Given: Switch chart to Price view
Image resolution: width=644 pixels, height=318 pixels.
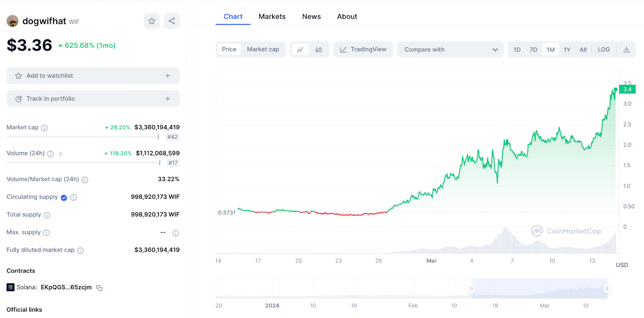Looking at the screenshot, I should coord(229,49).
